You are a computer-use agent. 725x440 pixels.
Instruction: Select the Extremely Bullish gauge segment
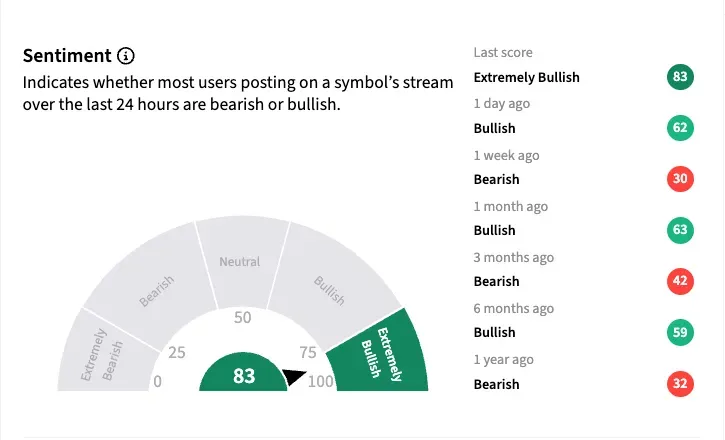coord(380,352)
